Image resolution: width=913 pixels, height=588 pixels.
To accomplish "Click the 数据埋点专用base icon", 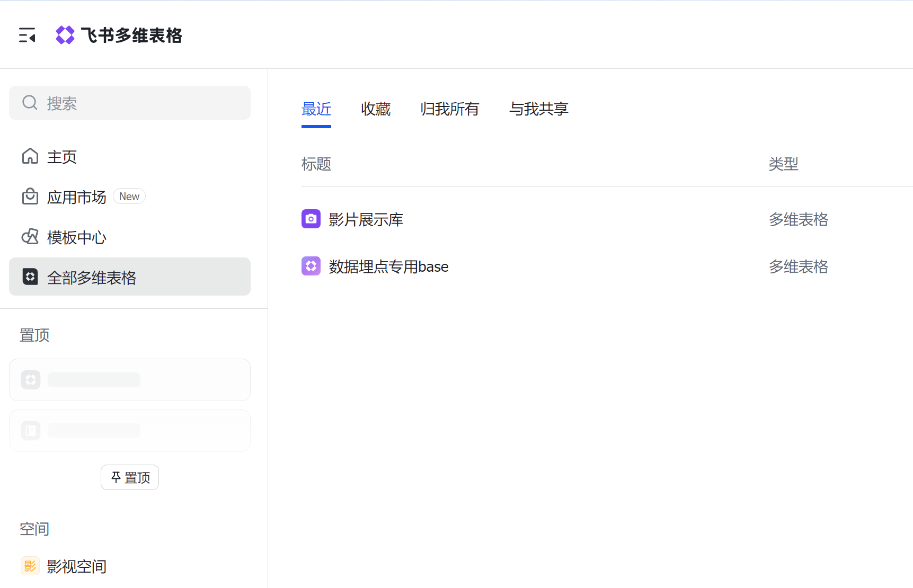I will (311, 266).
